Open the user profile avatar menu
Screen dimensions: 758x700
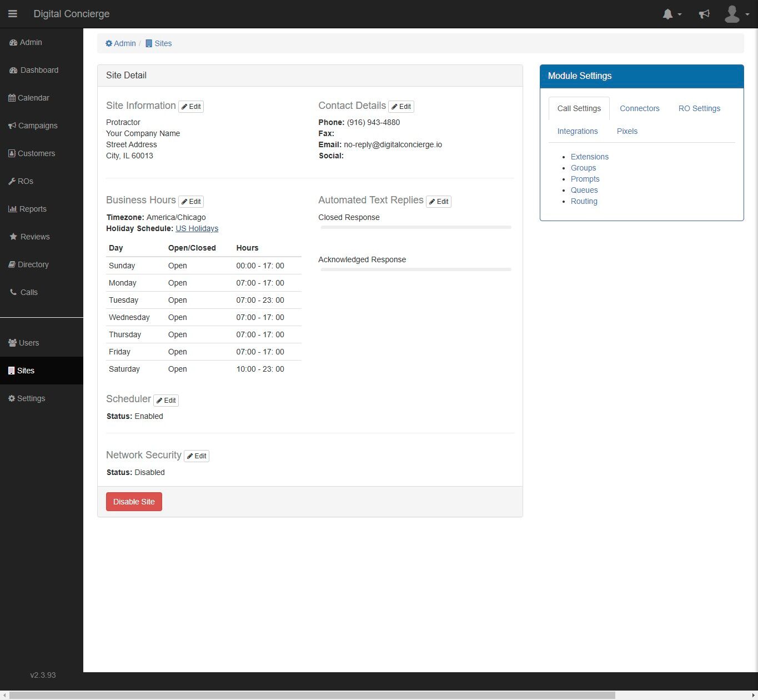[736, 14]
